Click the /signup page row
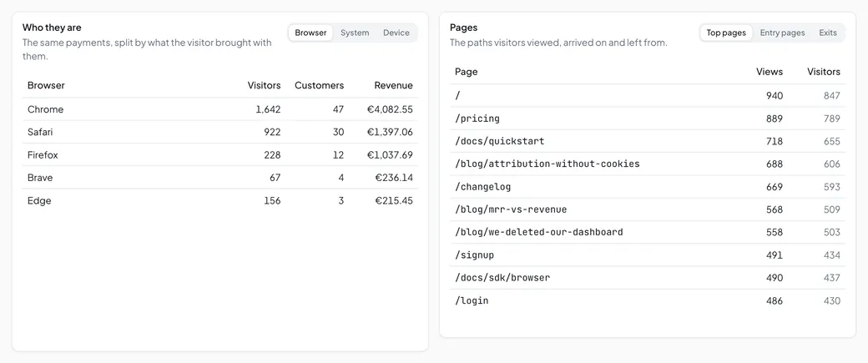The height and width of the screenshot is (363, 868). click(648, 255)
